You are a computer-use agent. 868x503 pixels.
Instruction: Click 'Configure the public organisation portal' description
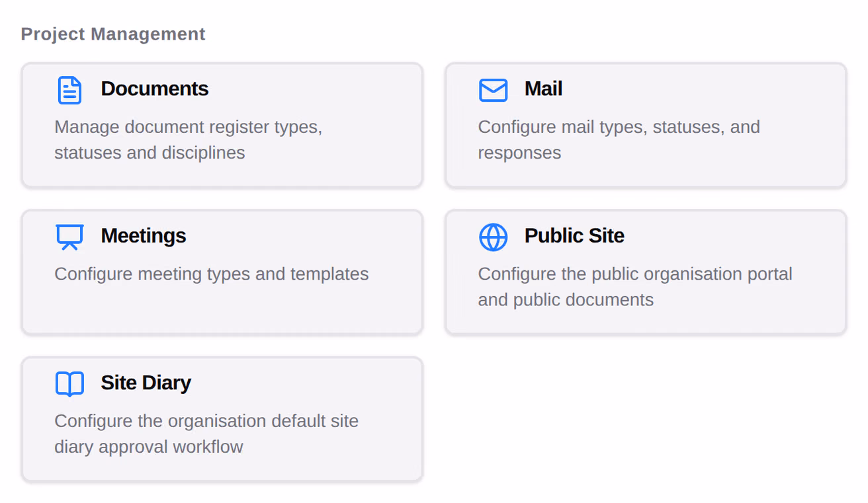pos(635,287)
